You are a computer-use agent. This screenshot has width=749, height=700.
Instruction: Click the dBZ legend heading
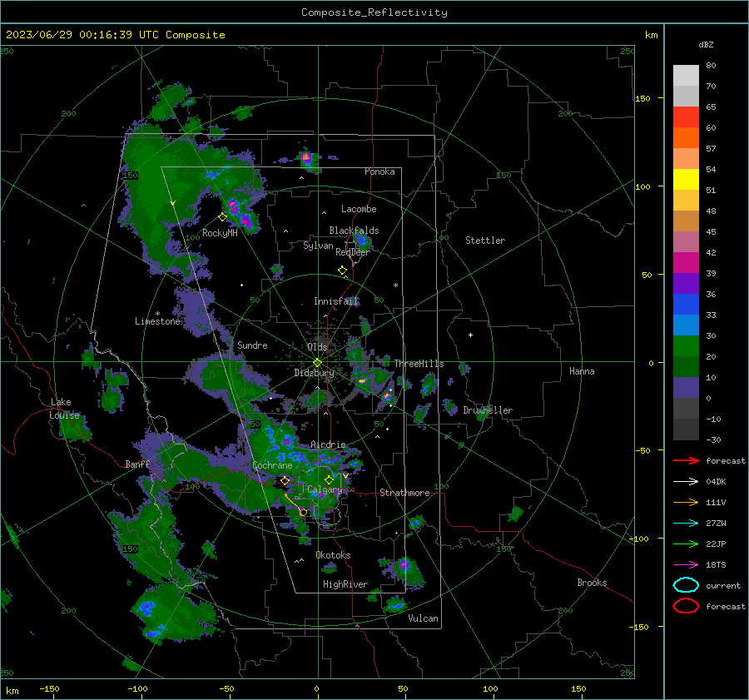[x=706, y=44]
